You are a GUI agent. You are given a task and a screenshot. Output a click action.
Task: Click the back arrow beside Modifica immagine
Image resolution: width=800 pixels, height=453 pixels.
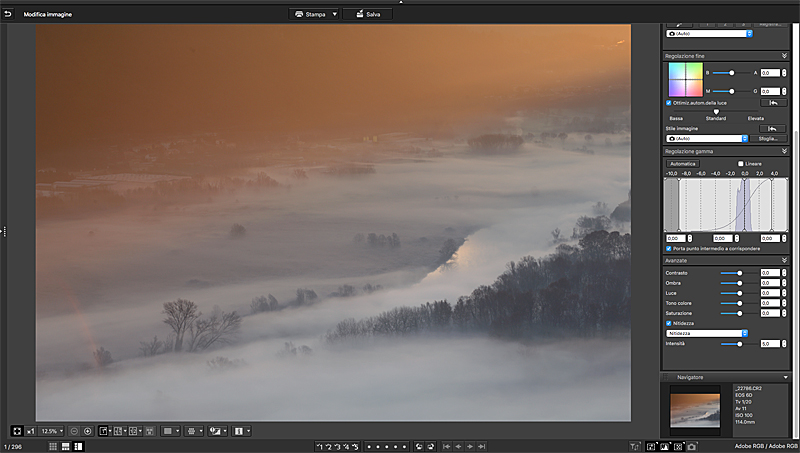coord(8,14)
